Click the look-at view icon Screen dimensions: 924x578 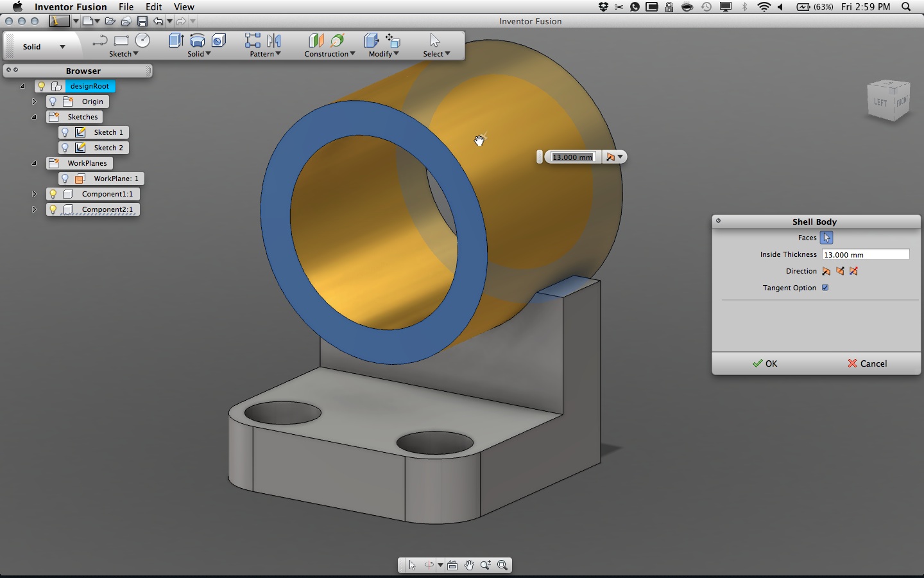(x=452, y=565)
